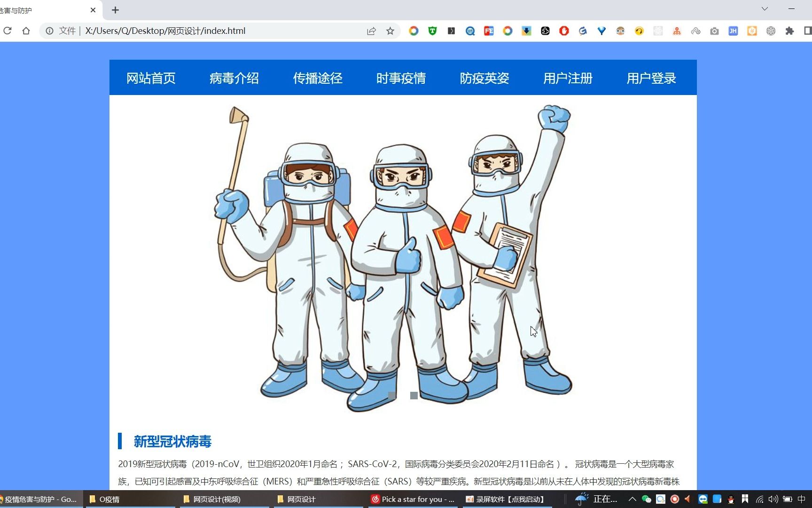The image size is (812, 508).
Task: Open the FE Helper extension
Action: pos(489,31)
